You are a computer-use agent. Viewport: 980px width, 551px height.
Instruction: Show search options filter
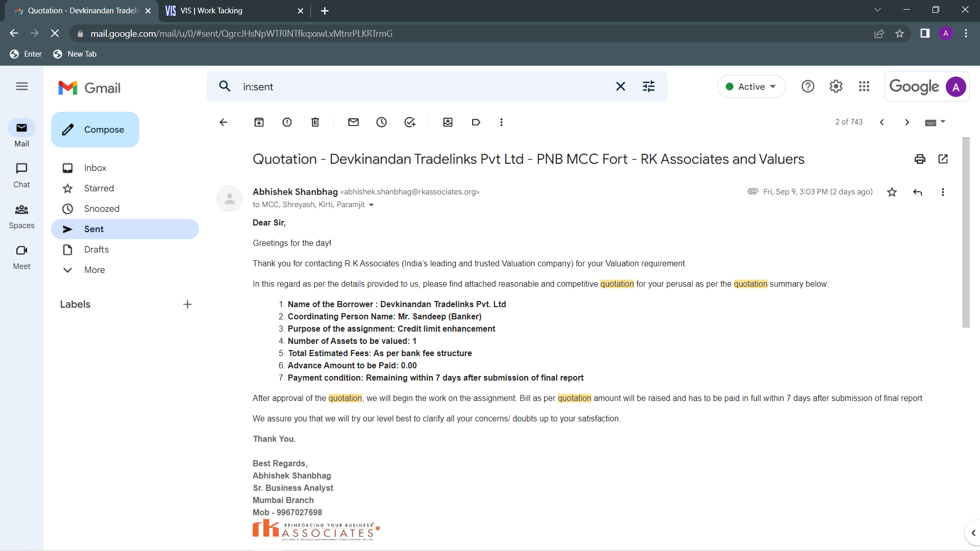coord(649,87)
